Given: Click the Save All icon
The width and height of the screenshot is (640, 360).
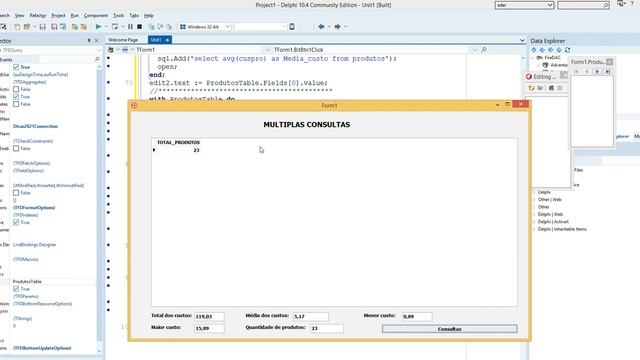Looking at the screenshot, I should [54, 27].
